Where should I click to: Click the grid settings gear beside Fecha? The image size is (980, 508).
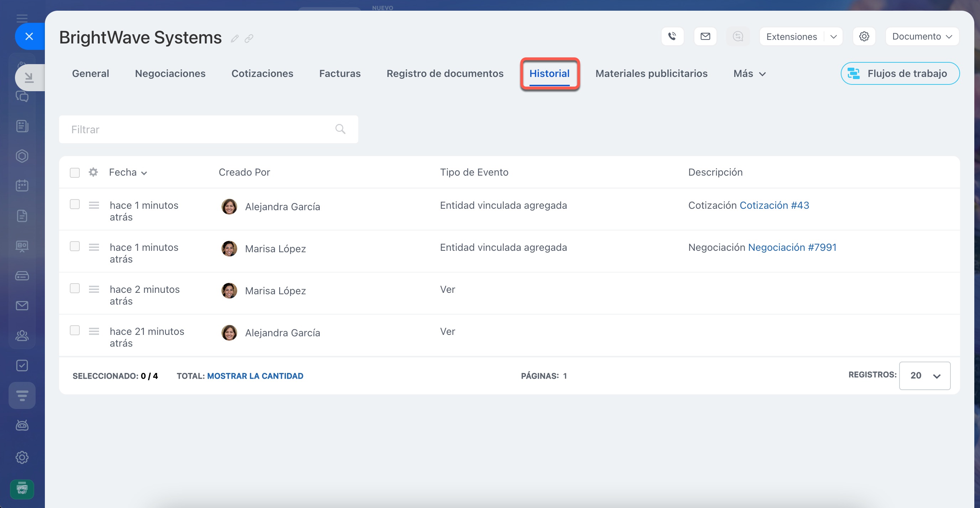click(93, 172)
